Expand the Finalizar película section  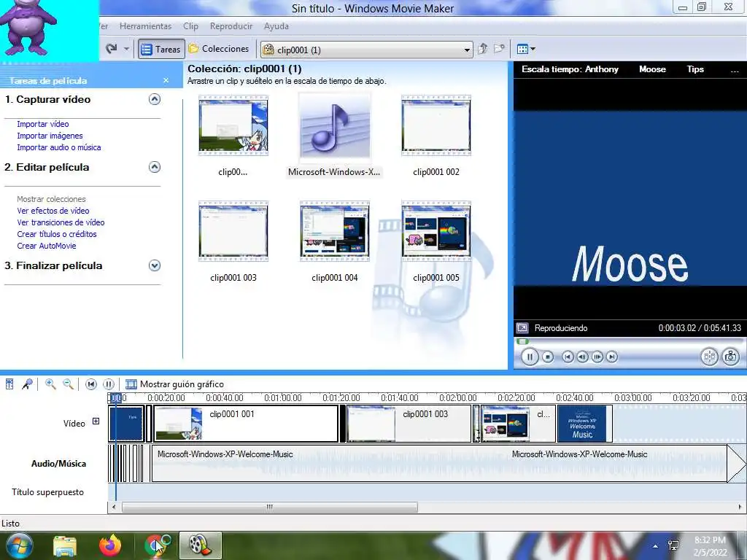tap(155, 265)
